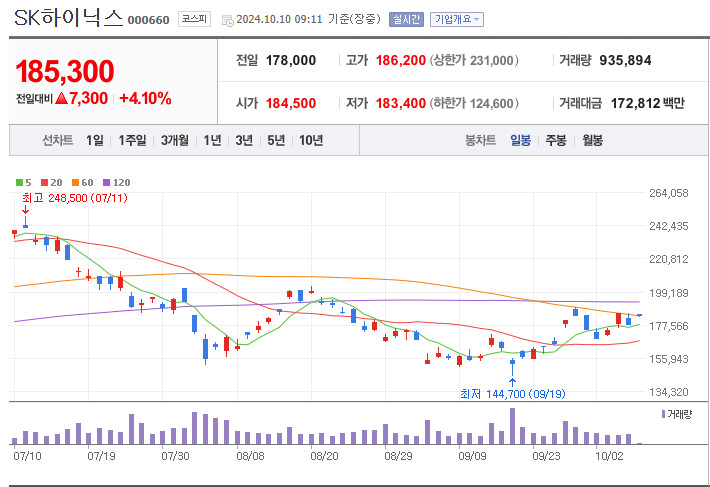
Task: Click the purple 120-day moving average swatch
Action: coord(106,183)
